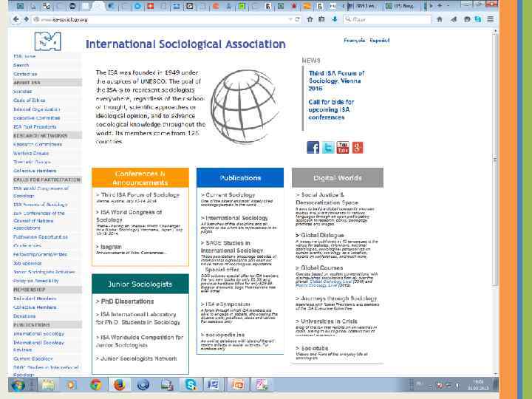Switch site language to Français
This screenshot has width=532, height=399.
tap(354, 41)
